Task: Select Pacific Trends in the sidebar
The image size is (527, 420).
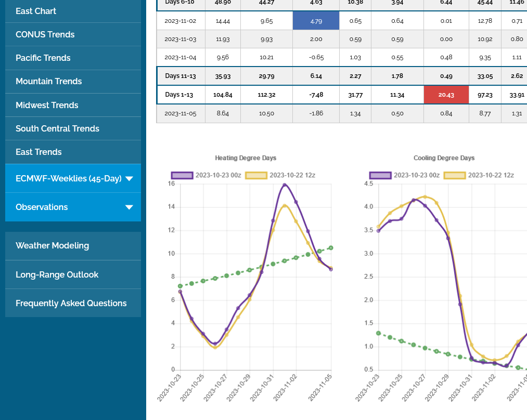Action: (43, 58)
